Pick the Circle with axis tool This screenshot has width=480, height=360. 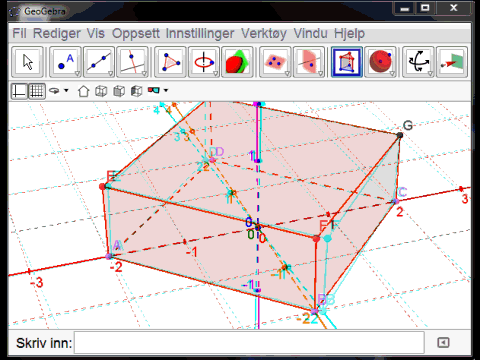(x=204, y=62)
